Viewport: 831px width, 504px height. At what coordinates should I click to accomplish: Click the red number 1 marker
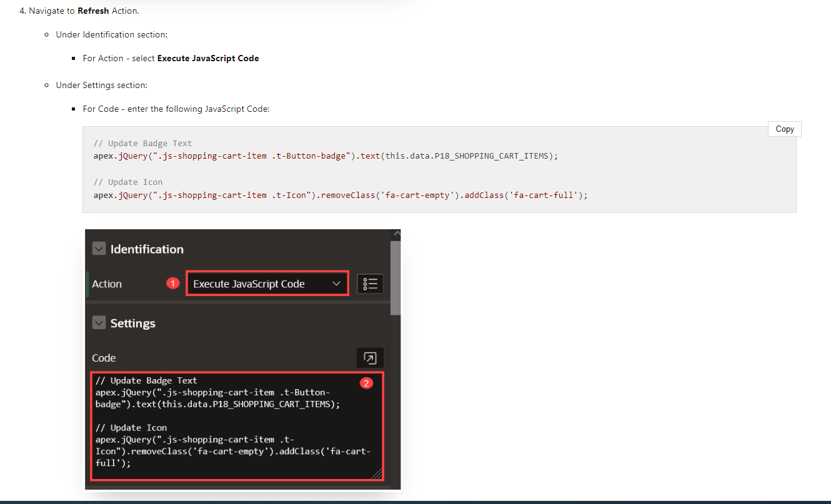(173, 284)
